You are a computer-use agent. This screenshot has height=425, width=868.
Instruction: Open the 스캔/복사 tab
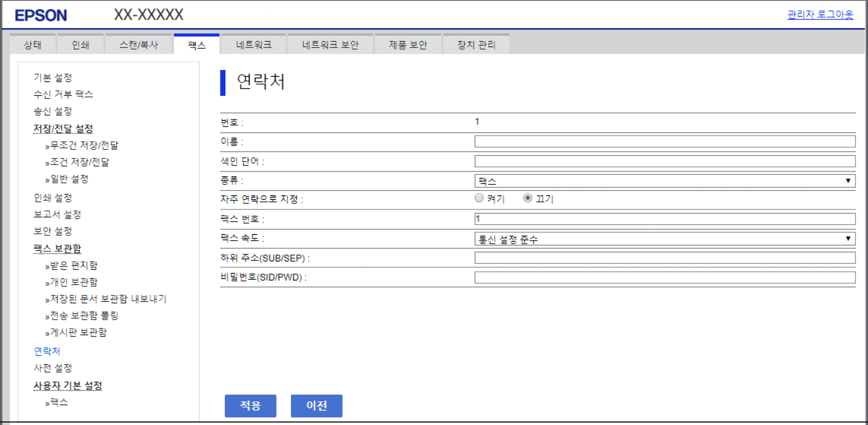point(138,45)
